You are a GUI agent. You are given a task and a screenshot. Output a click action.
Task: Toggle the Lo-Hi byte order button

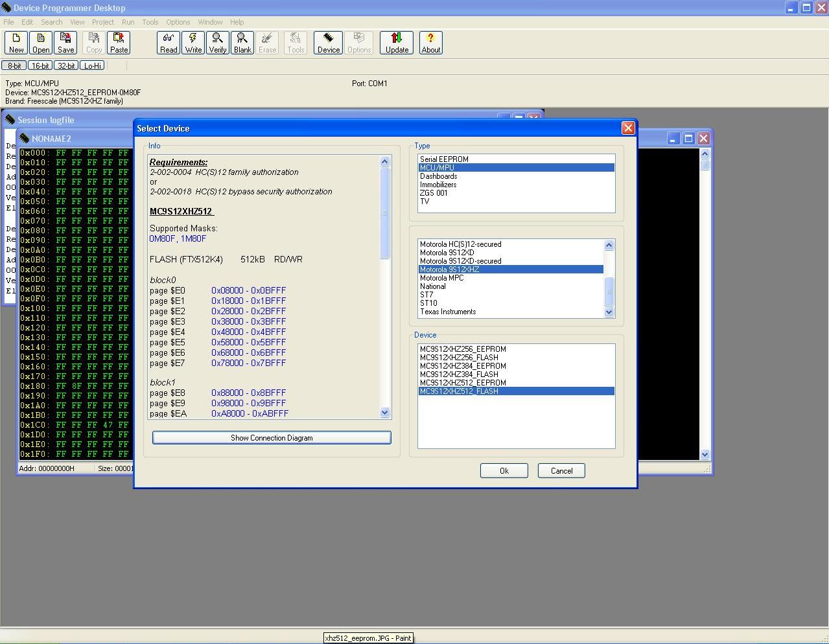pyautogui.click(x=93, y=65)
